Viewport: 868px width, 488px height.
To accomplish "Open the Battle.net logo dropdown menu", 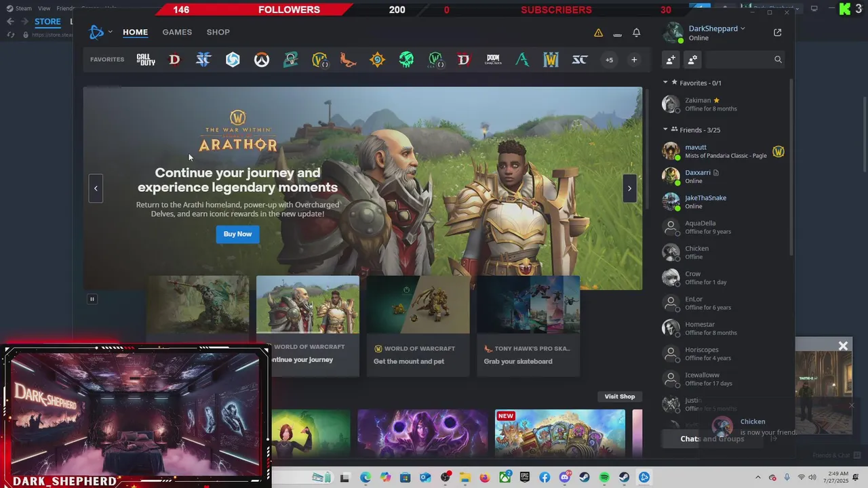I will (100, 32).
